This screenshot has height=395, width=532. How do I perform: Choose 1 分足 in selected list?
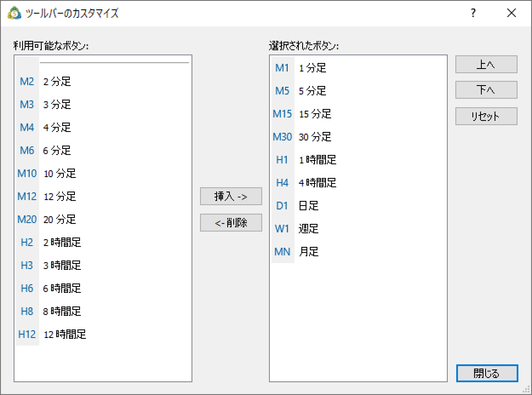pos(312,68)
